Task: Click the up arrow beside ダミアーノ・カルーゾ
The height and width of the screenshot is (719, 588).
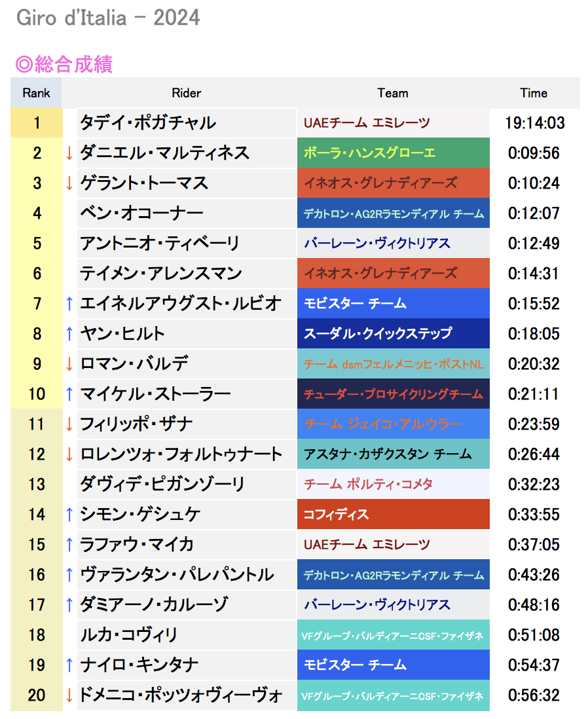Action: point(69,605)
